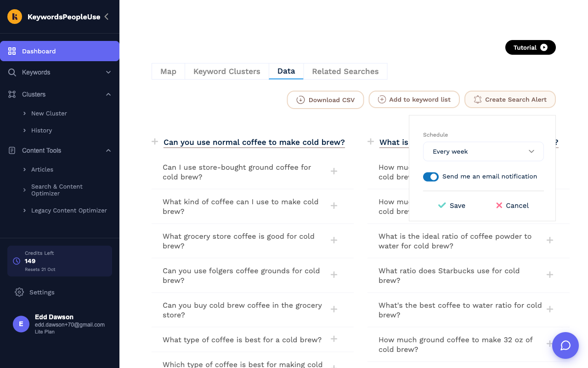The image size is (588, 368).
Task: Open 'Can you use normal coffee to make cold brew?' link
Action: 254,142
